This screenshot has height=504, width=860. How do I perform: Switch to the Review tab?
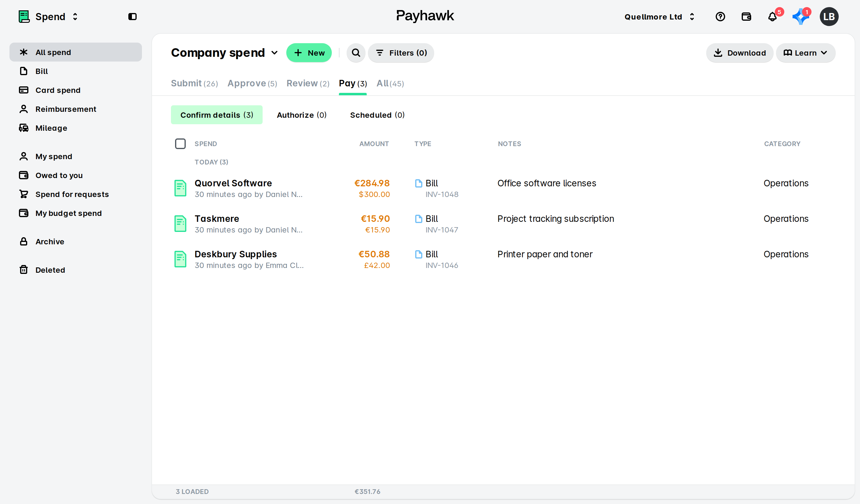[308, 83]
